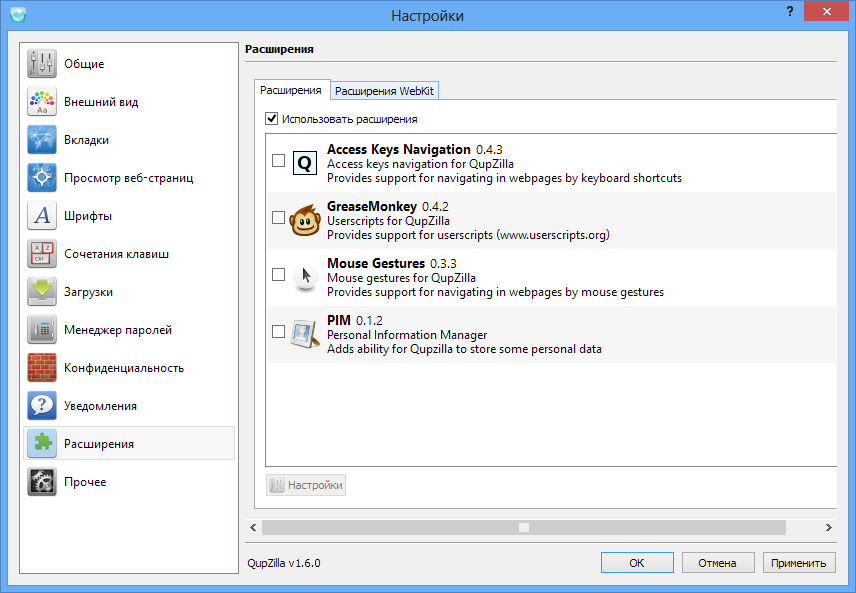Click the Personal Information Manager description
The image size is (856, 593).
click(407, 335)
